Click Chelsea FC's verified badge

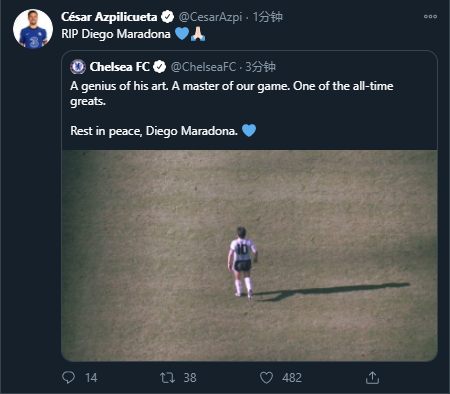tap(159, 67)
